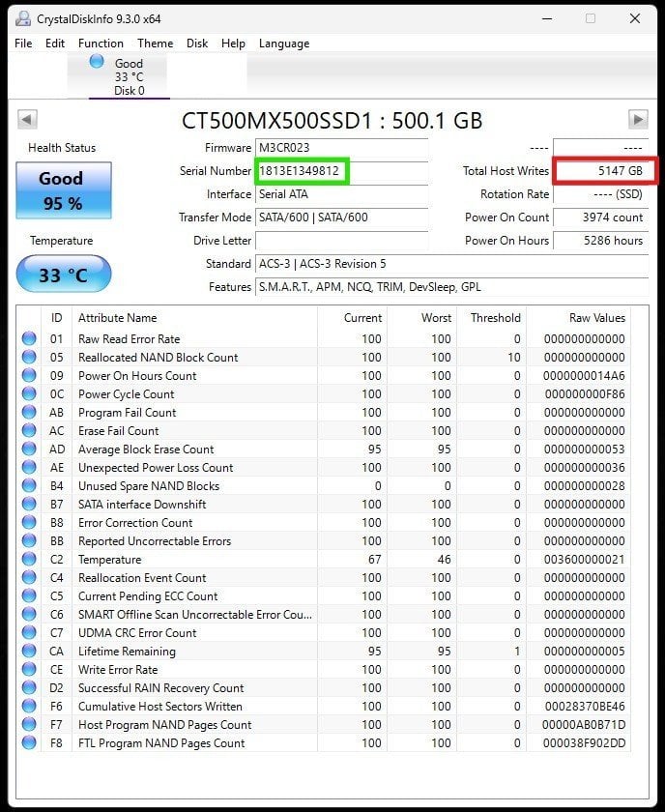
Task: Click status orb for Reallocated NAND Block Count
Action: coord(29,357)
